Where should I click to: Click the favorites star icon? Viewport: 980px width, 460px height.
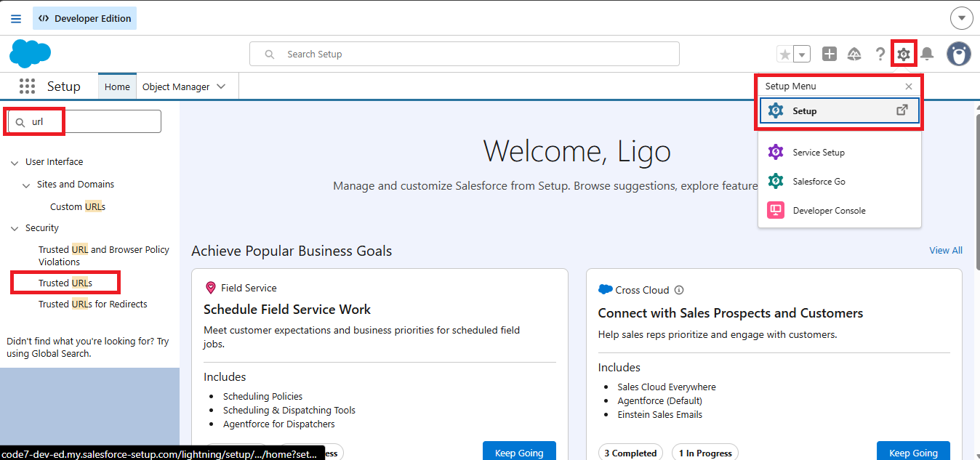784,54
